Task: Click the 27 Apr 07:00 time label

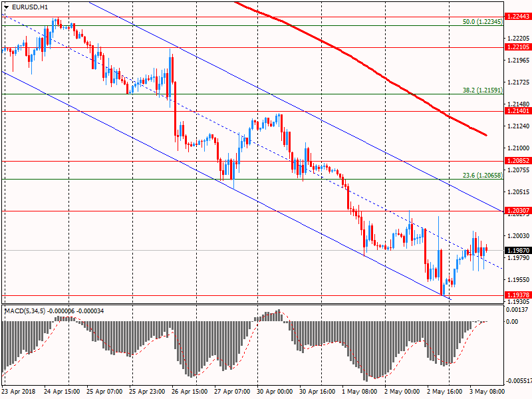Action: (x=232, y=392)
